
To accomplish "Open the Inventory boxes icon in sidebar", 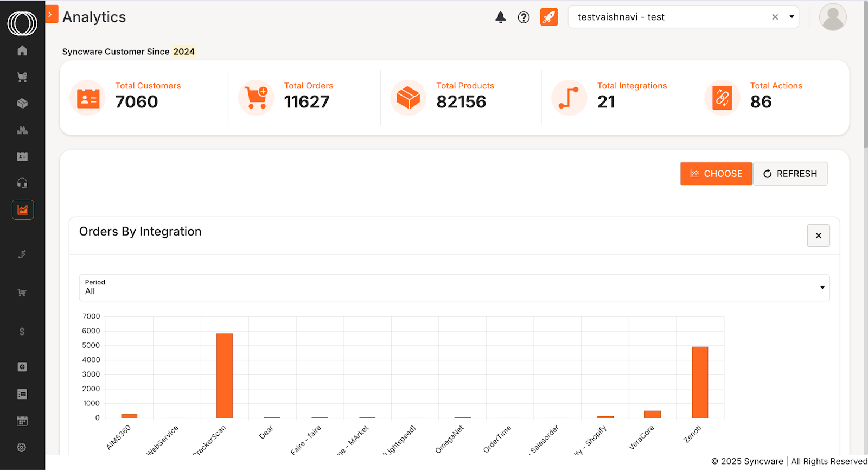I will coord(22,130).
